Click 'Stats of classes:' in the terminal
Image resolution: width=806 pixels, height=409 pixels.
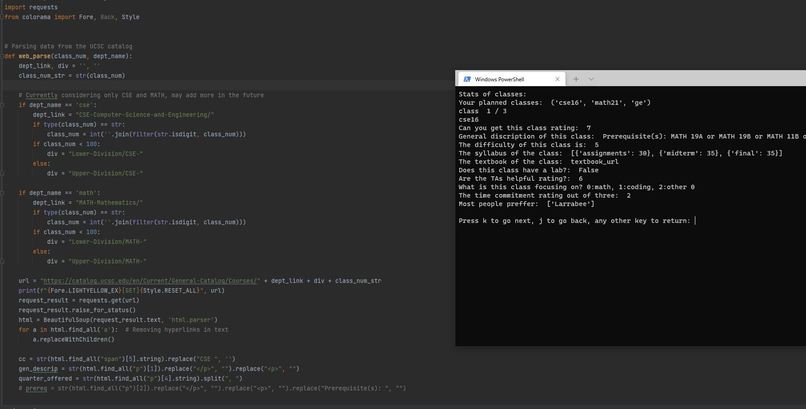[x=492, y=94]
